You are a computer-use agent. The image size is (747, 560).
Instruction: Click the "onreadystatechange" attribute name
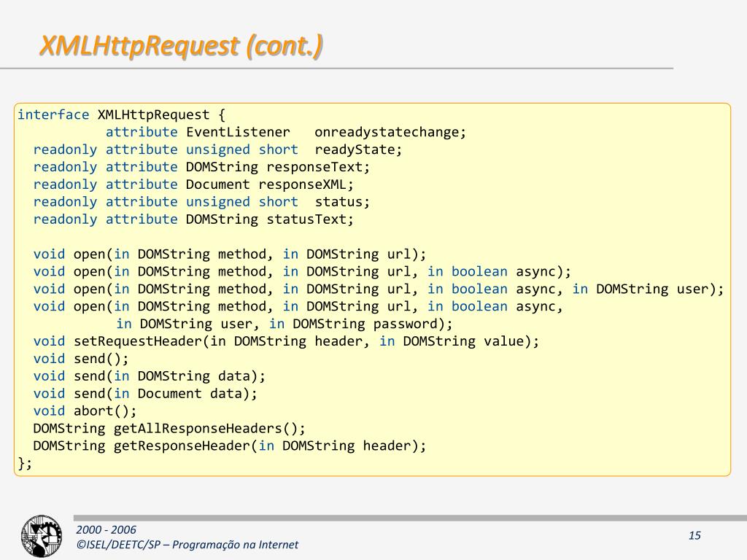pyautogui.click(x=387, y=132)
